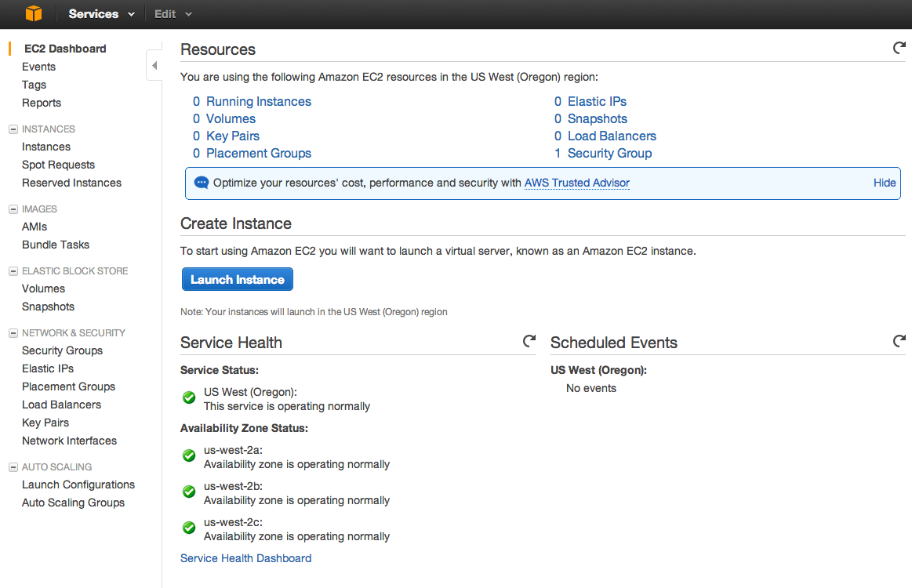Viewport: 912px width, 588px height.
Task: Open Volumes in the sidebar
Action: [43, 289]
